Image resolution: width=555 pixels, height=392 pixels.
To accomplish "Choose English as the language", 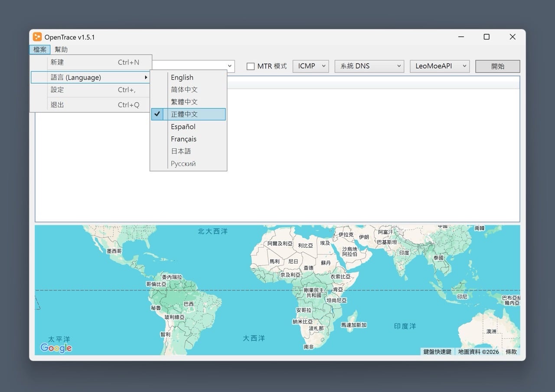I will (182, 77).
